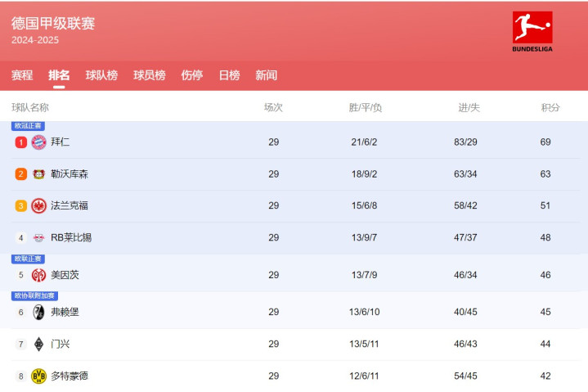
Task: Click Dortmund's 42 points
Action: (545, 376)
